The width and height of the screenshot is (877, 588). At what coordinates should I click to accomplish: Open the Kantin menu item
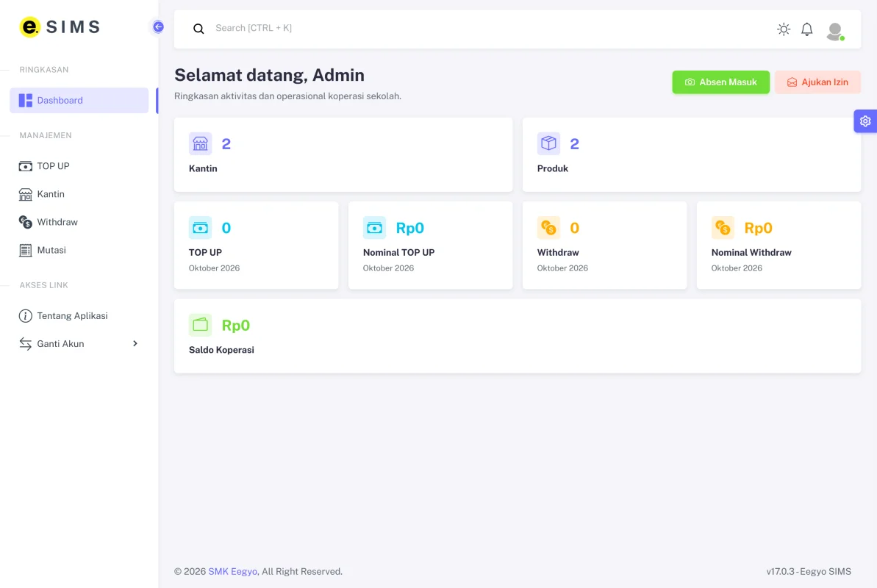(x=79, y=194)
